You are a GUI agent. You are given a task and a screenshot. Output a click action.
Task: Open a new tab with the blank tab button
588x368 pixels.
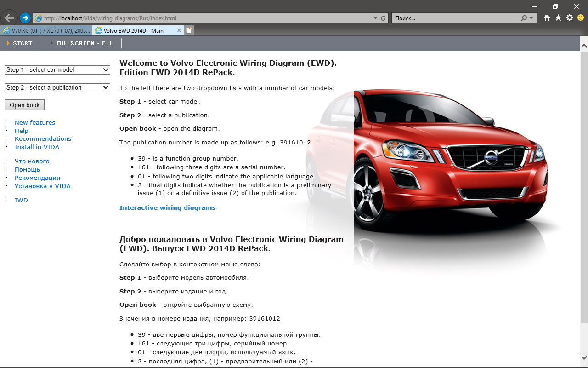pyautogui.click(x=189, y=30)
